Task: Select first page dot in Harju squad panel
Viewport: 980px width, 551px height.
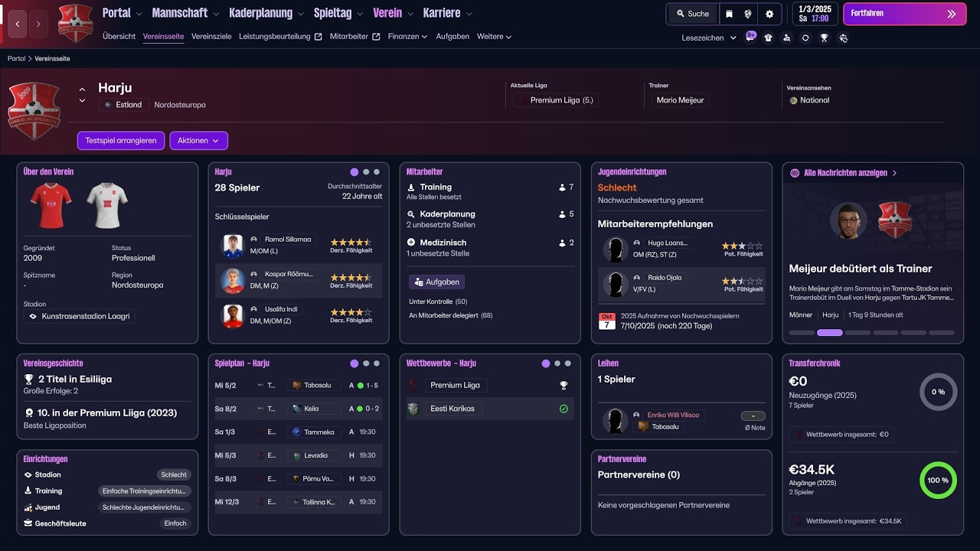Action: point(354,172)
